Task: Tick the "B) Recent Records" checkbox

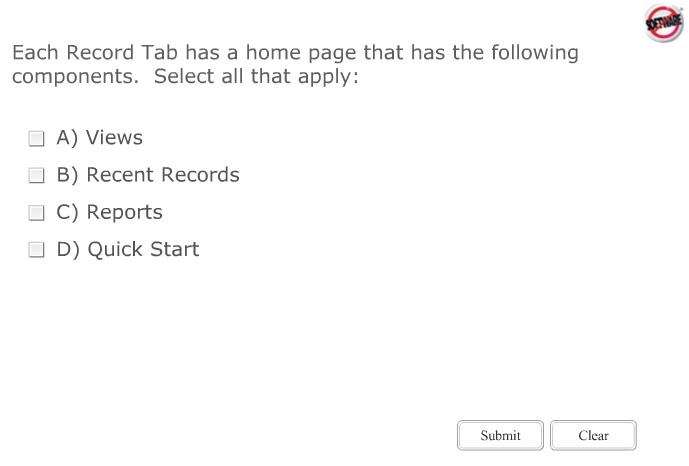Action: tap(37, 175)
